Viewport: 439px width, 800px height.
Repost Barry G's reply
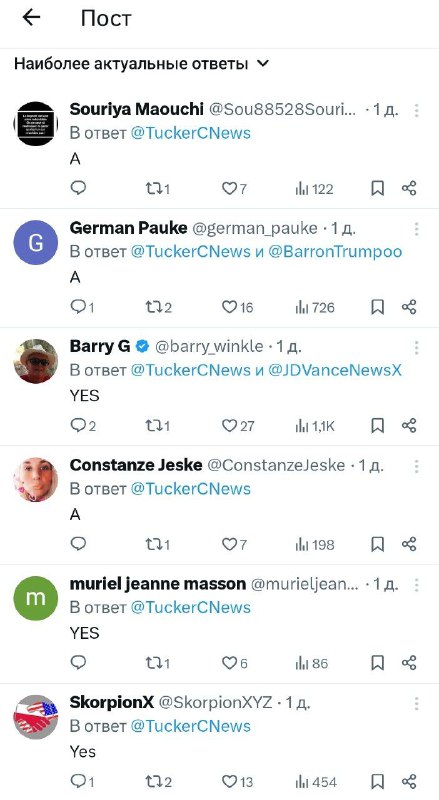coord(158,426)
